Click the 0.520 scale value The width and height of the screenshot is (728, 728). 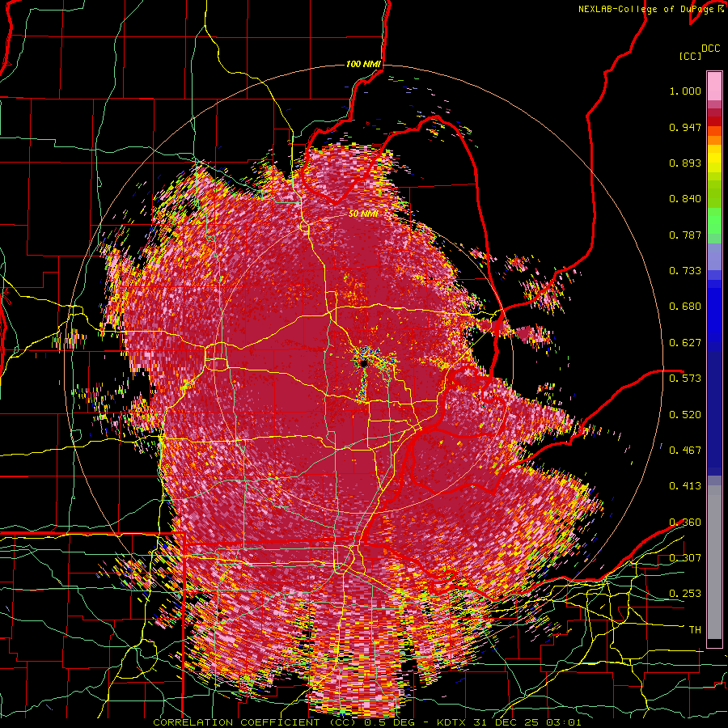685,414
